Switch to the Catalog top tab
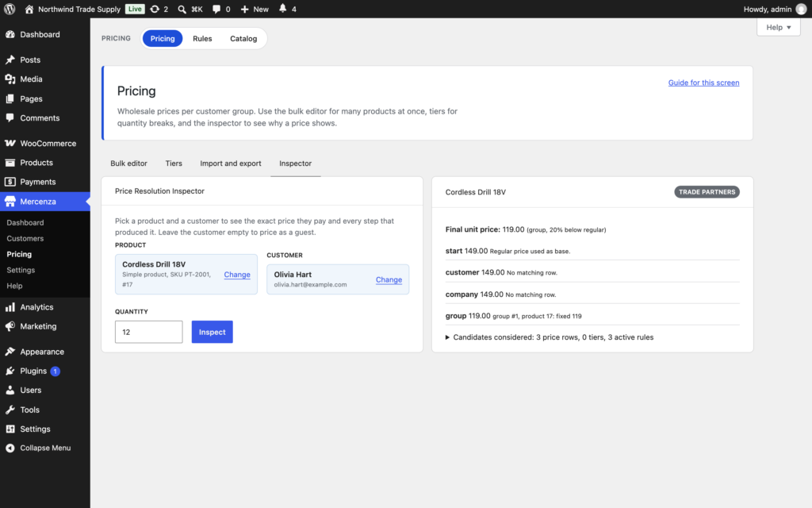Viewport: 812px width, 508px height. click(243, 38)
